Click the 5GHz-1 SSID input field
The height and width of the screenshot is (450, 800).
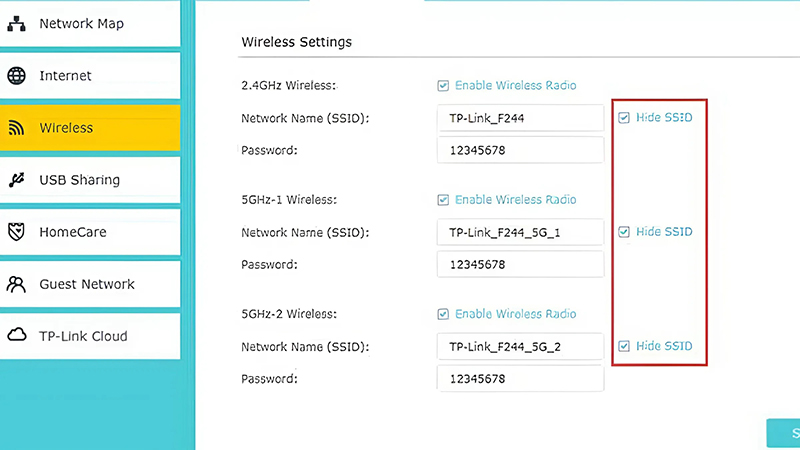click(x=520, y=233)
